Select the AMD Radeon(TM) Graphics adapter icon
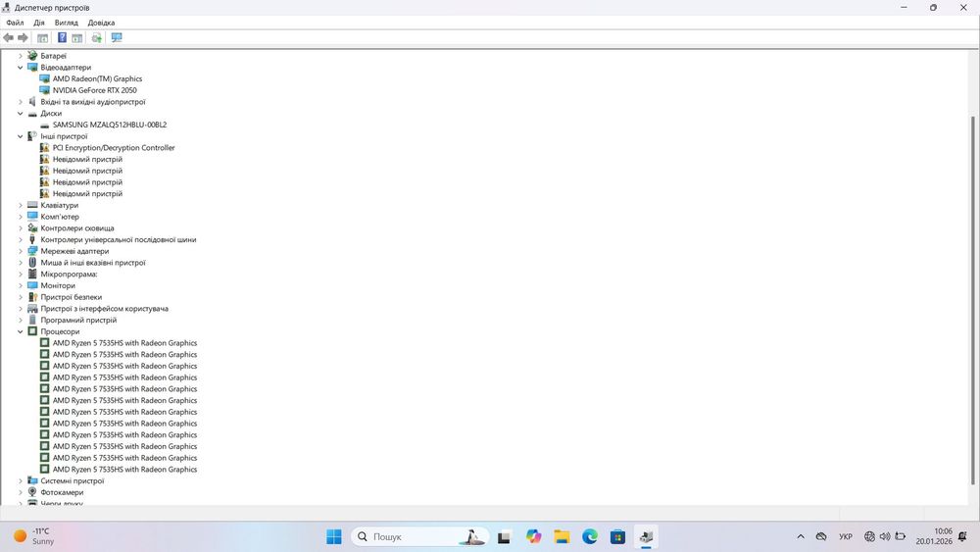 click(x=44, y=78)
